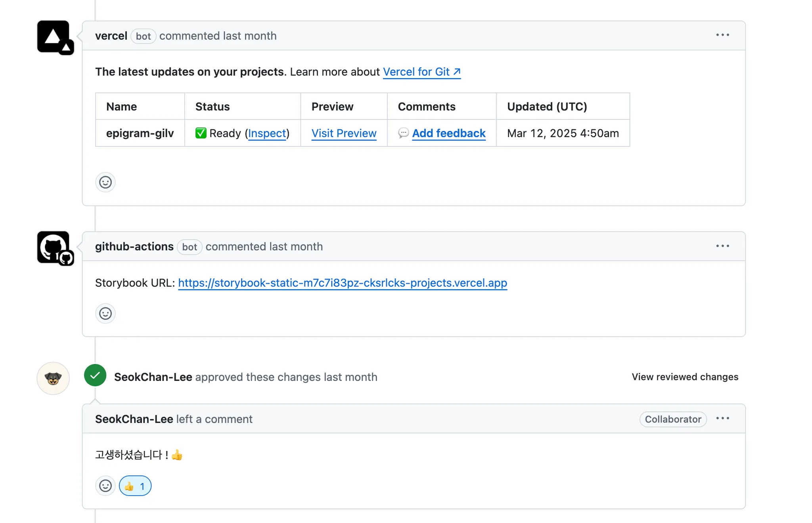Add emoji reaction to vercel comment
Image resolution: width=812 pixels, height=523 pixels.
point(105,183)
